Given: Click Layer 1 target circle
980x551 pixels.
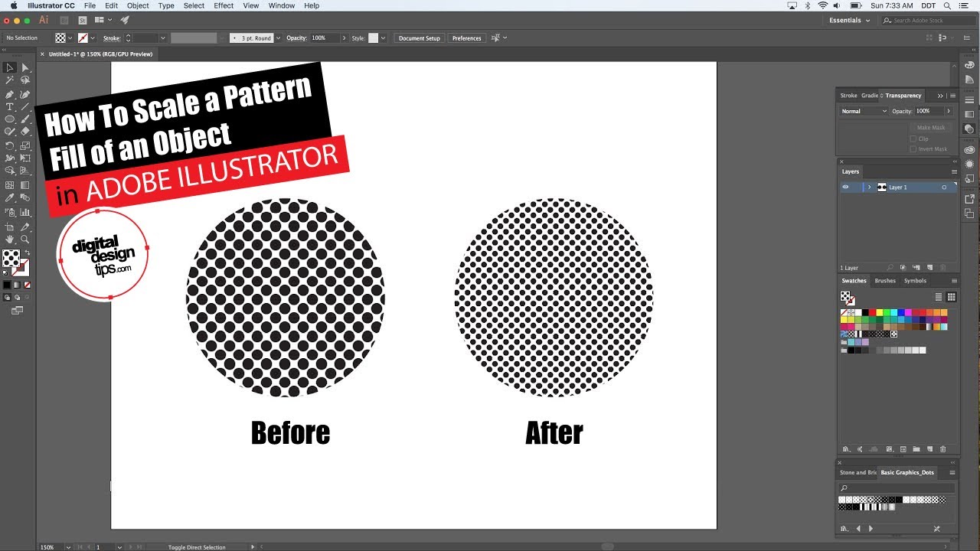Looking at the screenshot, I should (x=944, y=187).
